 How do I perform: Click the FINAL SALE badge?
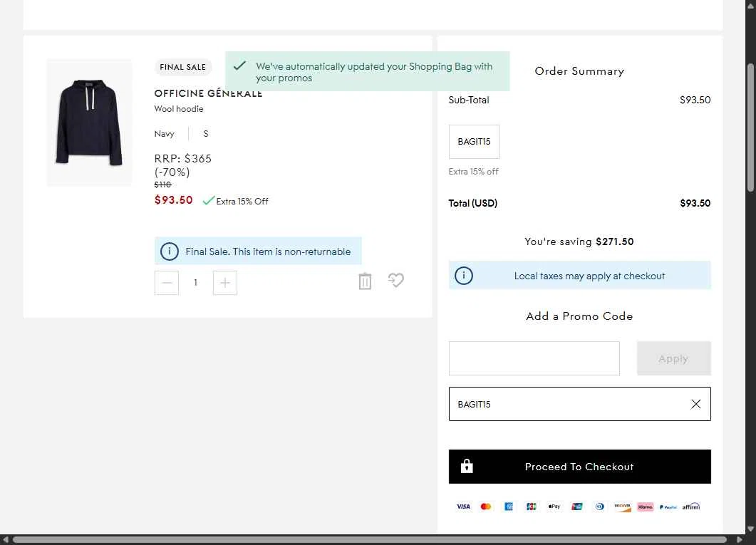pyautogui.click(x=182, y=67)
